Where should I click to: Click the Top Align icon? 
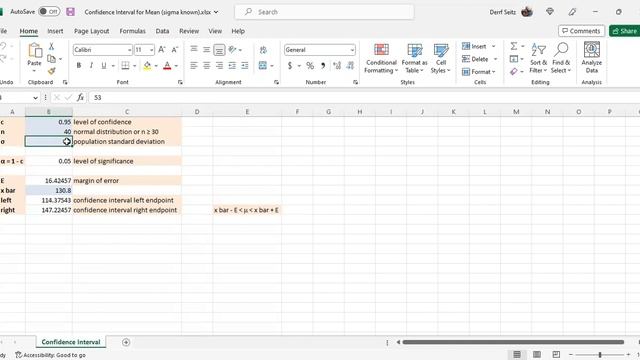[x=194, y=50]
